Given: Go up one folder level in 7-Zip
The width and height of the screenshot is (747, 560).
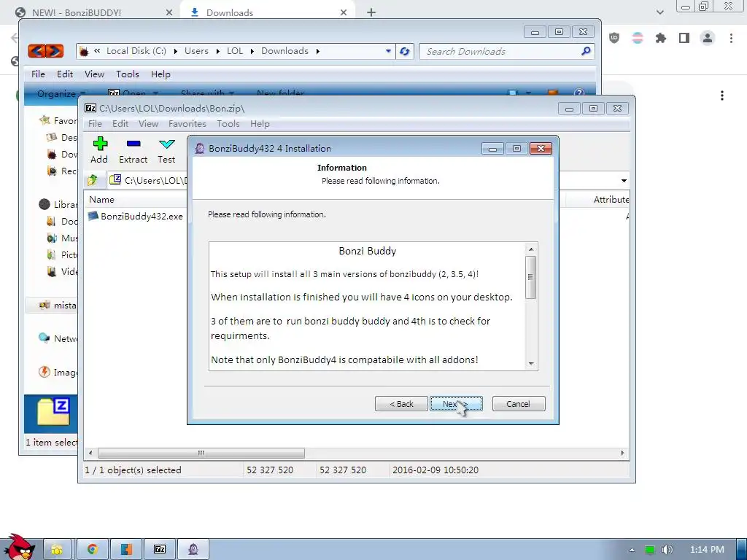Looking at the screenshot, I should [x=93, y=180].
